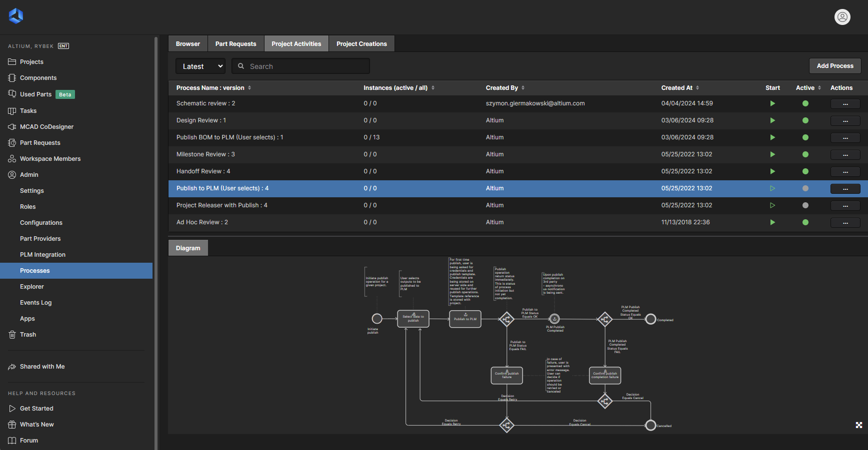
Task: Toggle active status for Milestone Review
Action: point(805,154)
